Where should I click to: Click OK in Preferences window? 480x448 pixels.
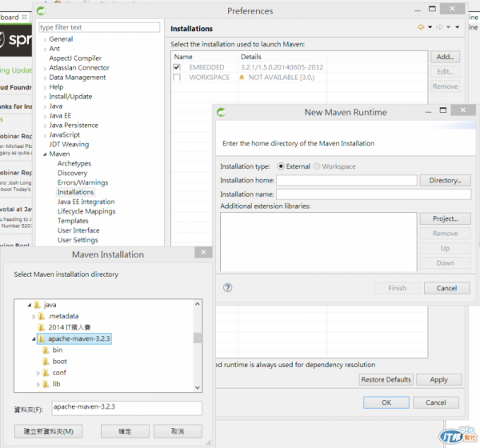pyautogui.click(x=386, y=402)
